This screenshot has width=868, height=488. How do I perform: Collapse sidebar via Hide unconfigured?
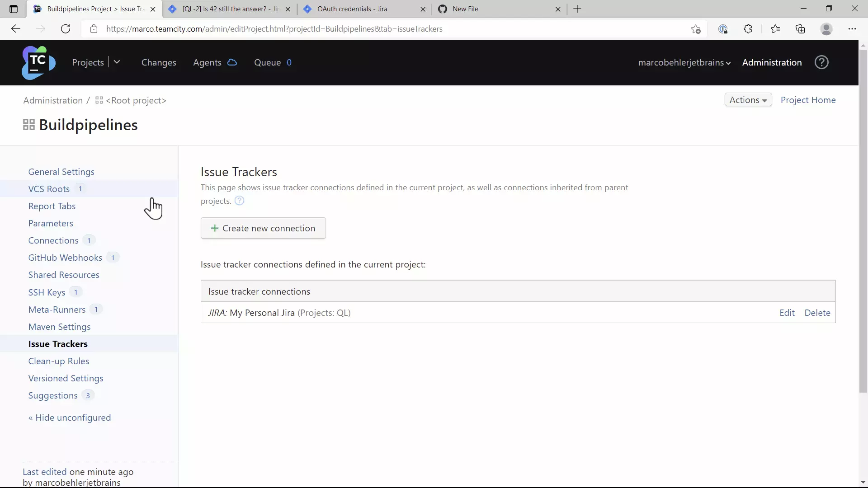point(70,418)
